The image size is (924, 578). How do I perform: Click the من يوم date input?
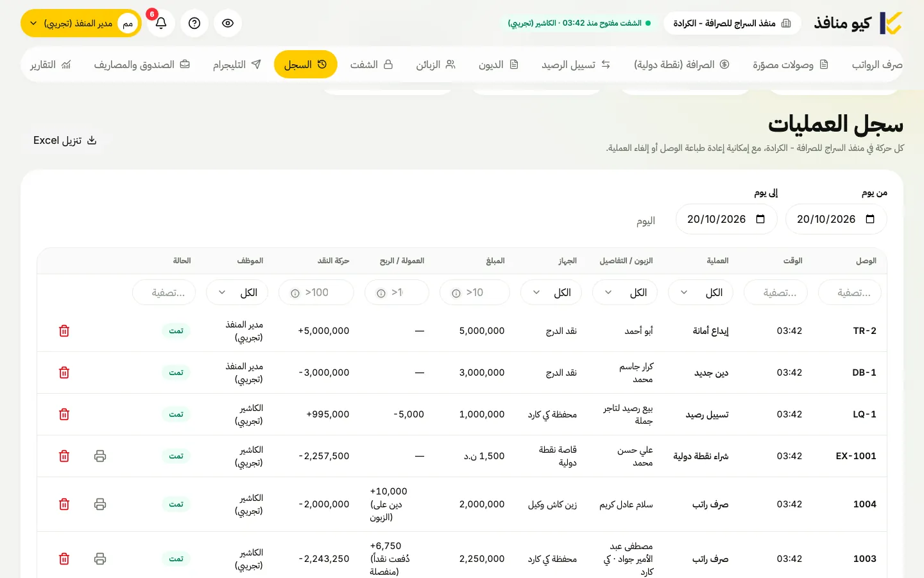coord(836,219)
